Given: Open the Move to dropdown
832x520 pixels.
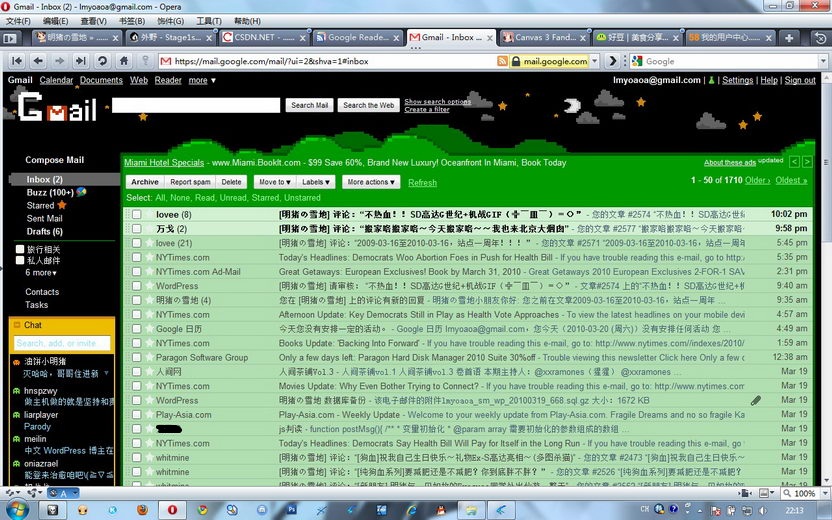Looking at the screenshot, I should 275,182.
